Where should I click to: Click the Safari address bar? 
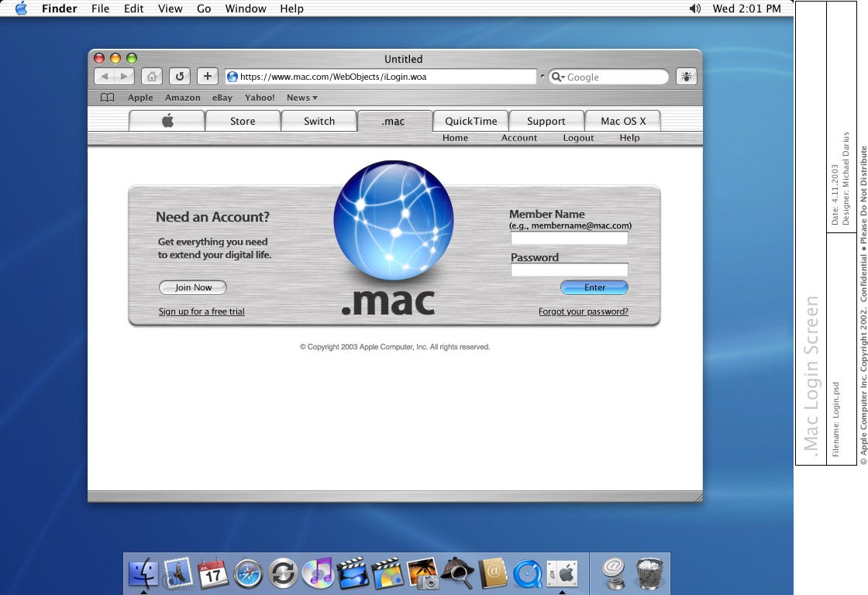tap(381, 77)
